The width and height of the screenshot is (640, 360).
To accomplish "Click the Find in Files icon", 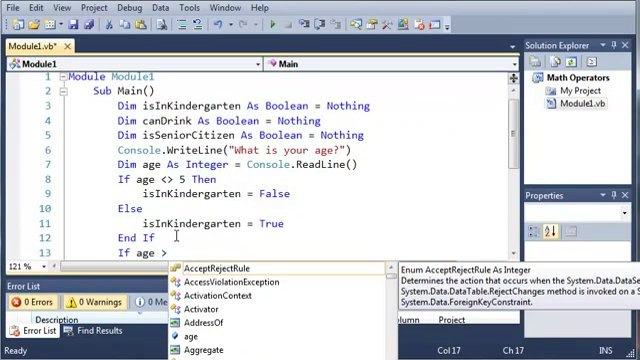I will 162,25.
